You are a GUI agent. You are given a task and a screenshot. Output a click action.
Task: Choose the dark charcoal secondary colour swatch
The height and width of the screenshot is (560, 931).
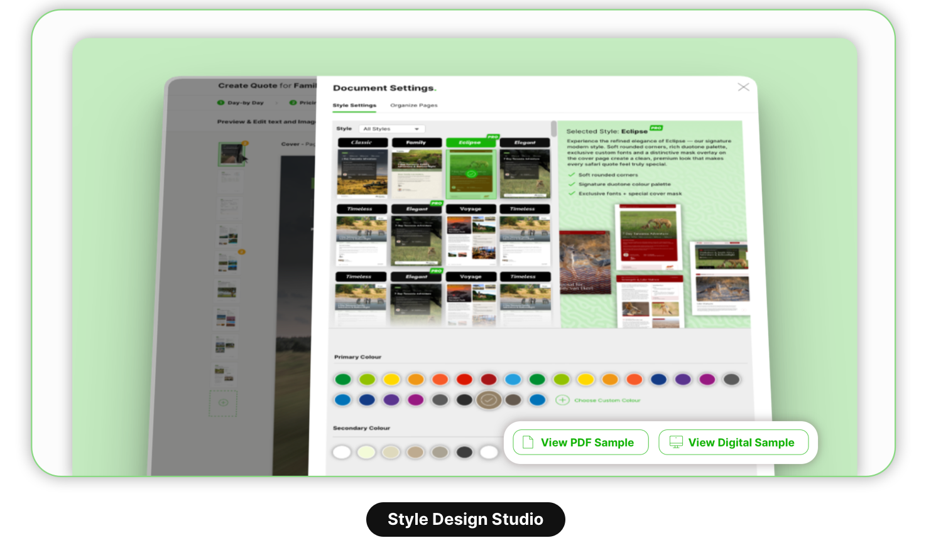464,452
